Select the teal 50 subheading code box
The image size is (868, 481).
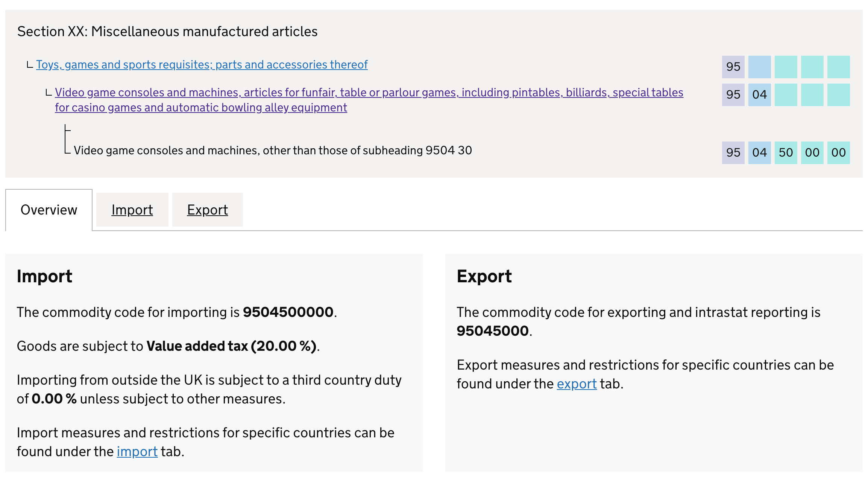coord(786,152)
